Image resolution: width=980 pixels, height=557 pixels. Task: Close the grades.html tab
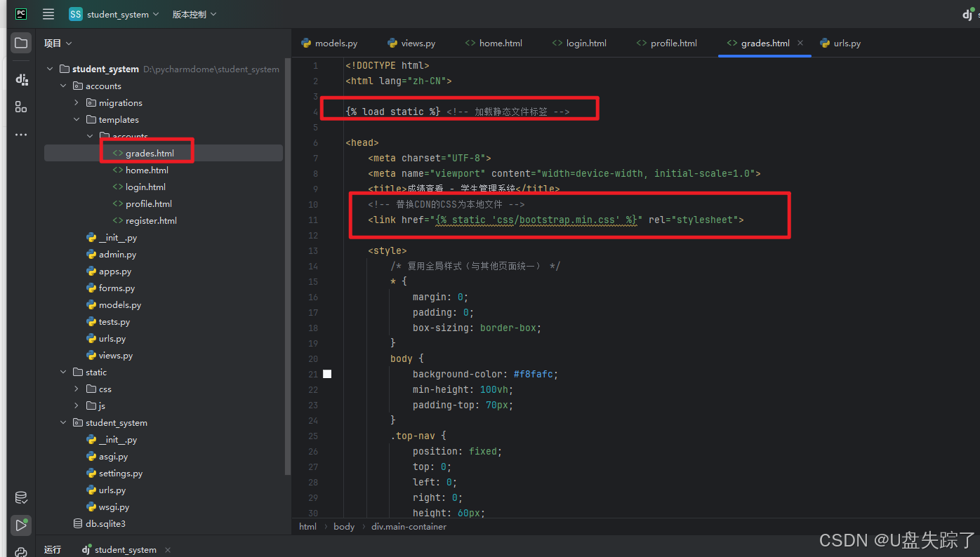(800, 43)
